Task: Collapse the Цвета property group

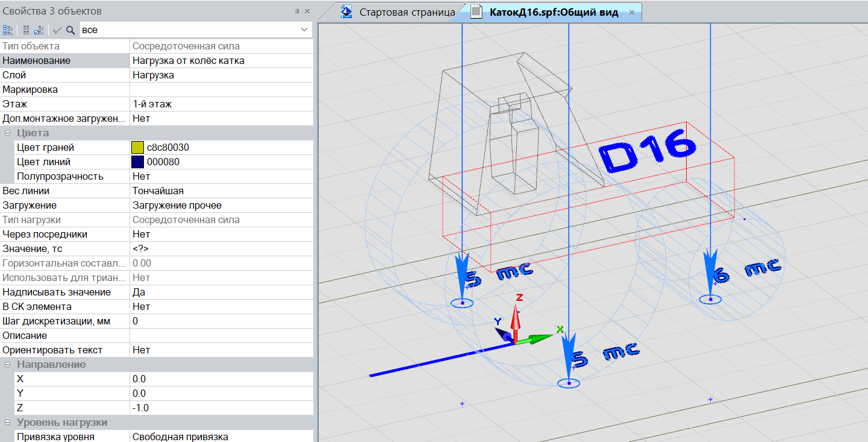Action: 8,133
